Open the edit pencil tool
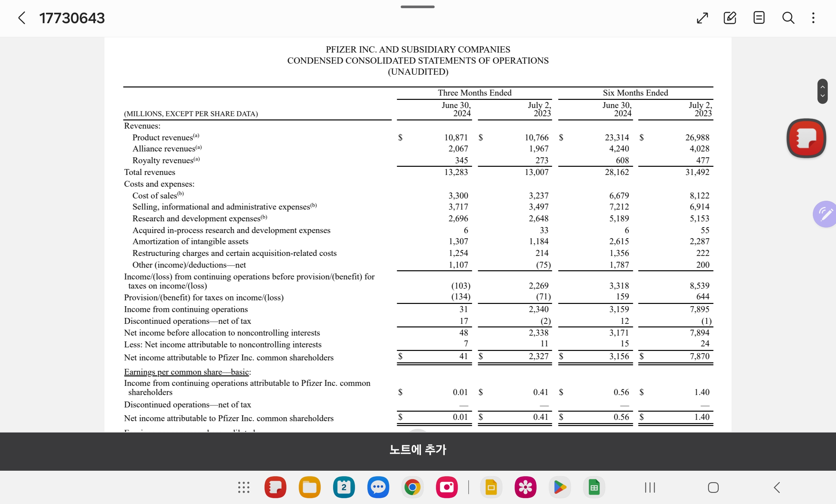The height and width of the screenshot is (504, 836). coord(730,18)
